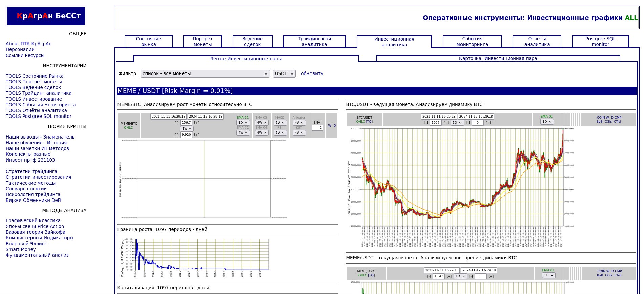Click [-] beside the 9.920 value

[x=176, y=135]
